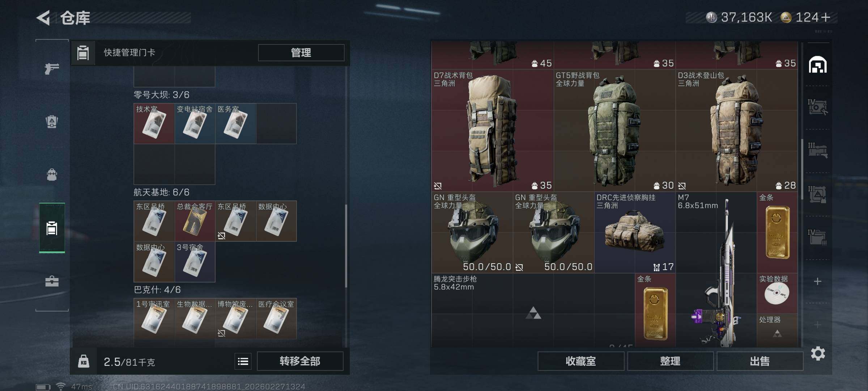
Task: Select the 总裁会客厅 gold keycard
Action: pyautogui.click(x=195, y=221)
